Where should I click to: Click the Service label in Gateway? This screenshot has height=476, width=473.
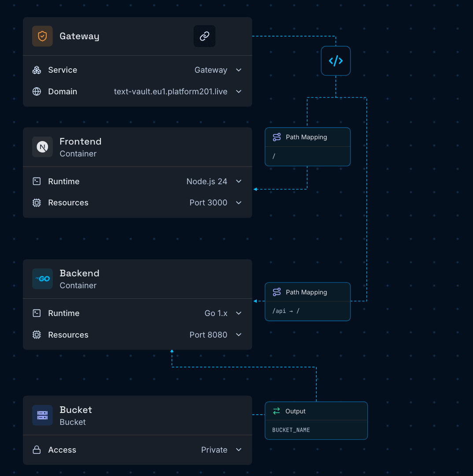coord(63,70)
